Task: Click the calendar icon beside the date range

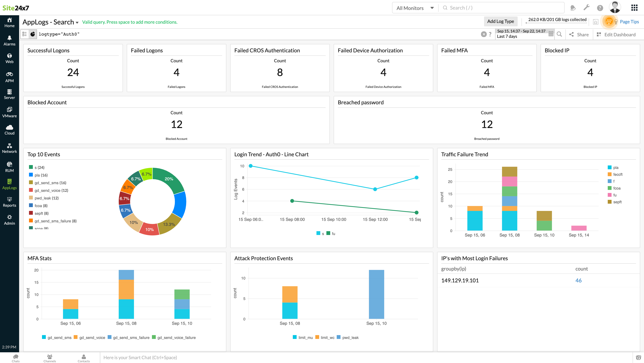Action: 551,34
